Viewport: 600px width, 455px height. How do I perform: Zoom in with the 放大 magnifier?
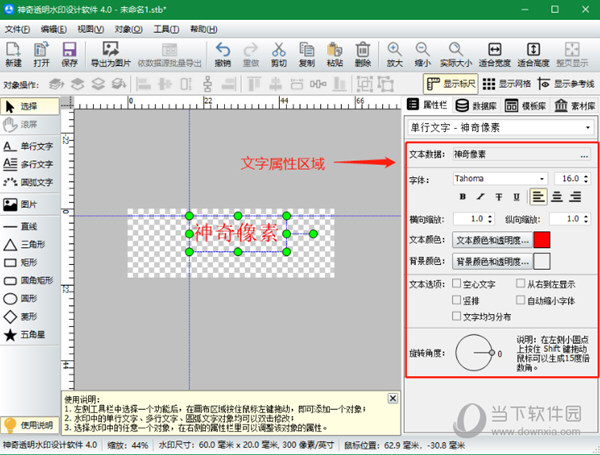pos(395,54)
